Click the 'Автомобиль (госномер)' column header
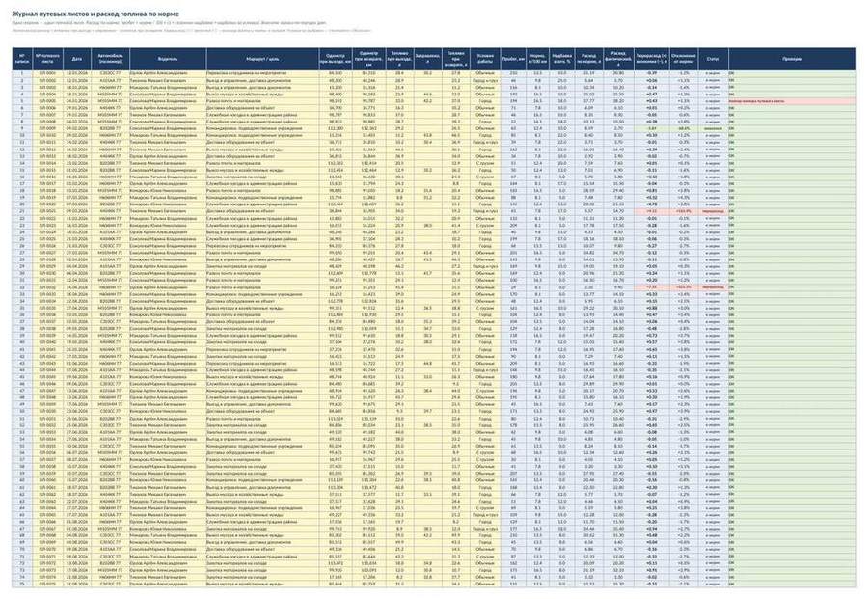This screenshot has width=868, height=599. click(110, 59)
